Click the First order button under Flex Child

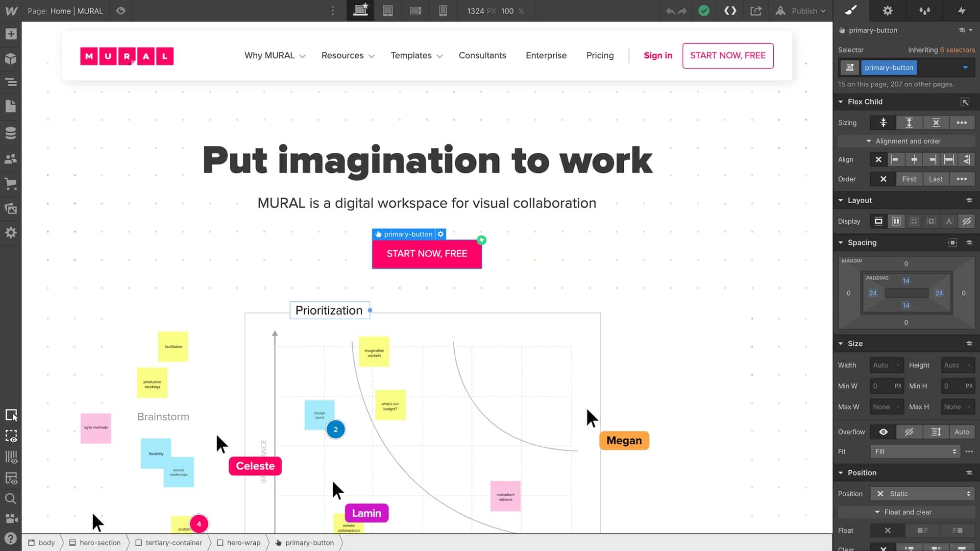tap(909, 179)
